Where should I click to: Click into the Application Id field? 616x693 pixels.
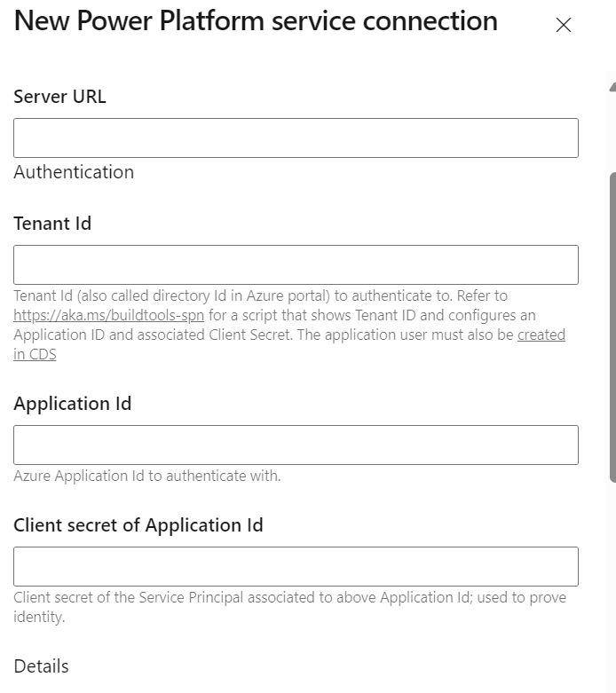pos(296,445)
